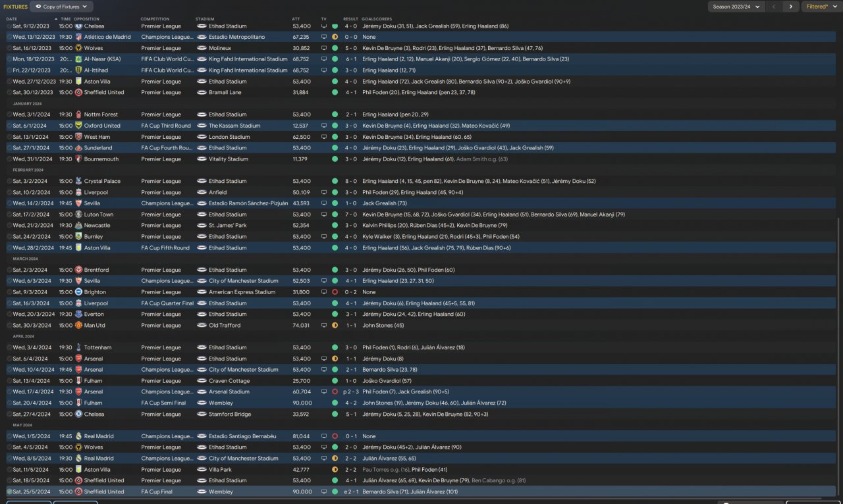Sort fixtures by the DATE column header
Image resolution: width=843 pixels, height=504 pixels.
(12, 19)
